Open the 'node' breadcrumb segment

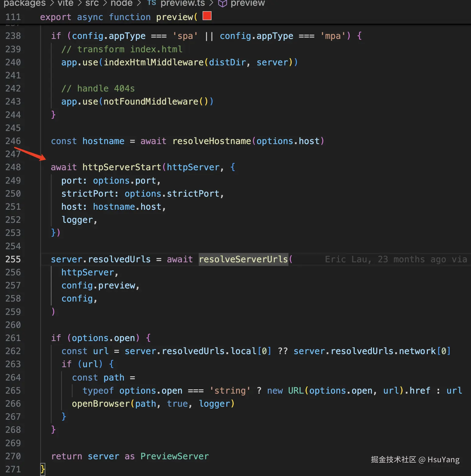[x=121, y=3]
